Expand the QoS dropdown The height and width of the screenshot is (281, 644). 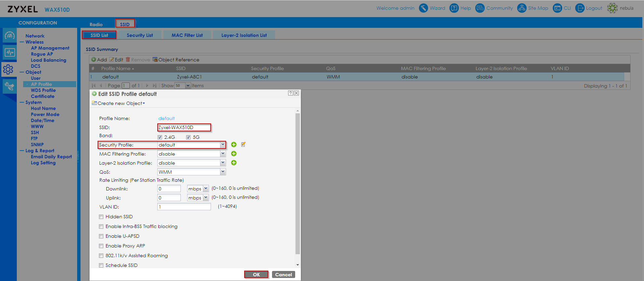tap(222, 172)
